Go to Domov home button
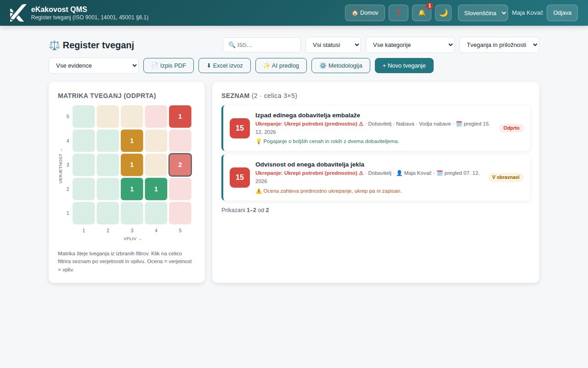The width and height of the screenshot is (588, 368). pyautogui.click(x=365, y=13)
